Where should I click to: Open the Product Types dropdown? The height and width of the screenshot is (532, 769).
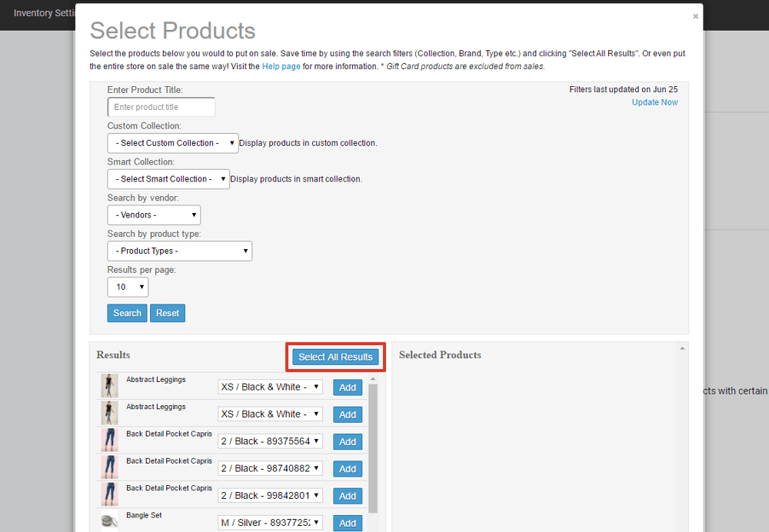(179, 251)
